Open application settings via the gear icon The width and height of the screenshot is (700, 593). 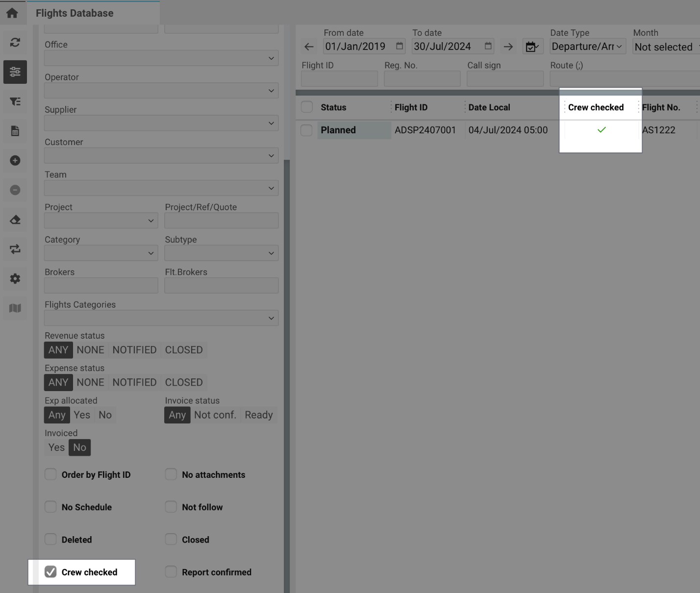pyautogui.click(x=15, y=278)
